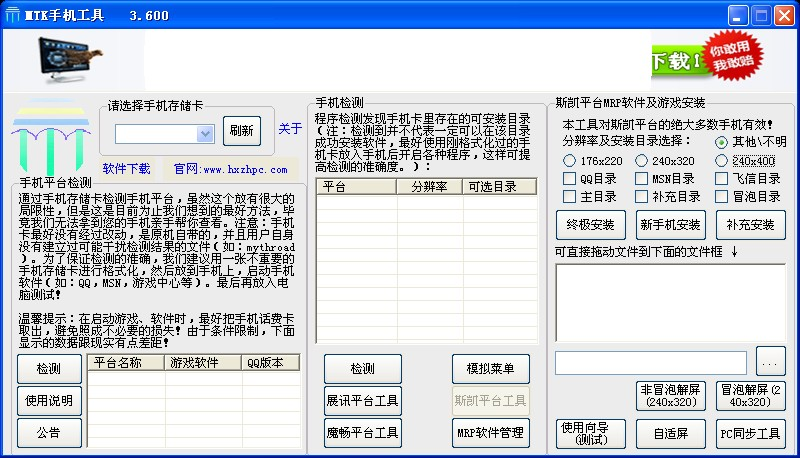Click the 终极安装 install button
This screenshot has width=800, height=458.
pyautogui.click(x=590, y=224)
